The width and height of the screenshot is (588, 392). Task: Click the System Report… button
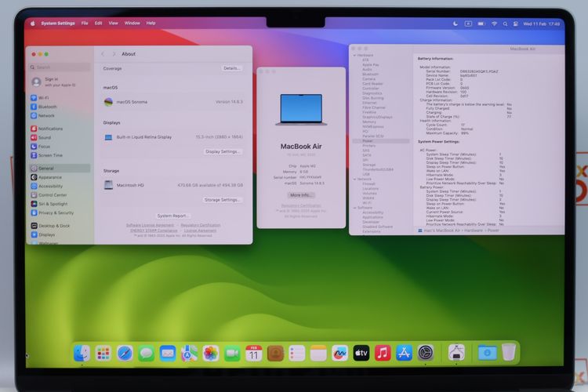(172, 216)
